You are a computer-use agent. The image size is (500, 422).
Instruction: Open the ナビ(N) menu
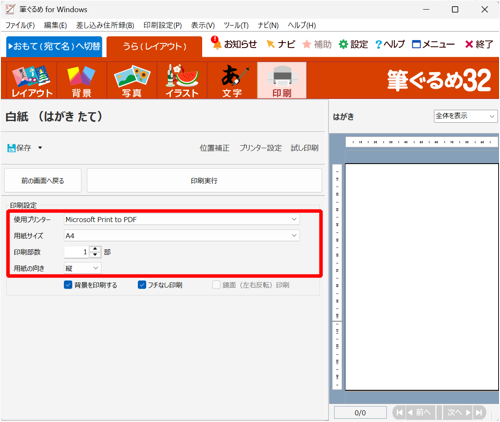pos(268,25)
